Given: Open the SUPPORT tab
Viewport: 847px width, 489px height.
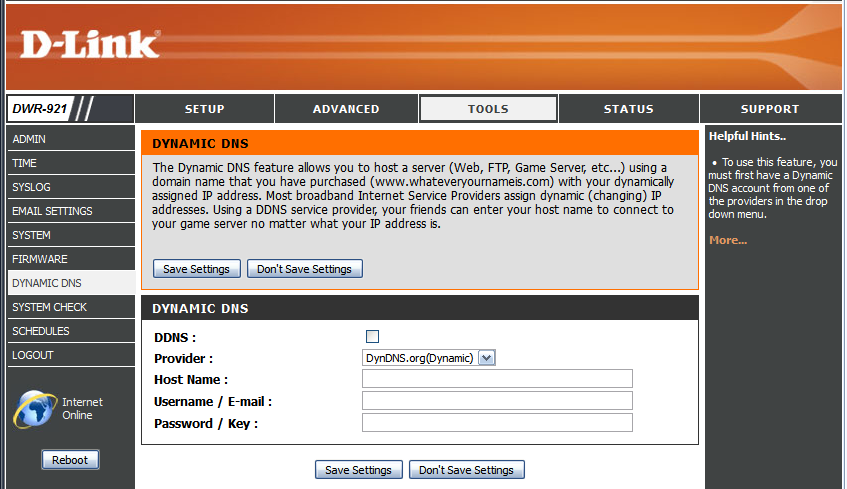Looking at the screenshot, I should [770, 109].
